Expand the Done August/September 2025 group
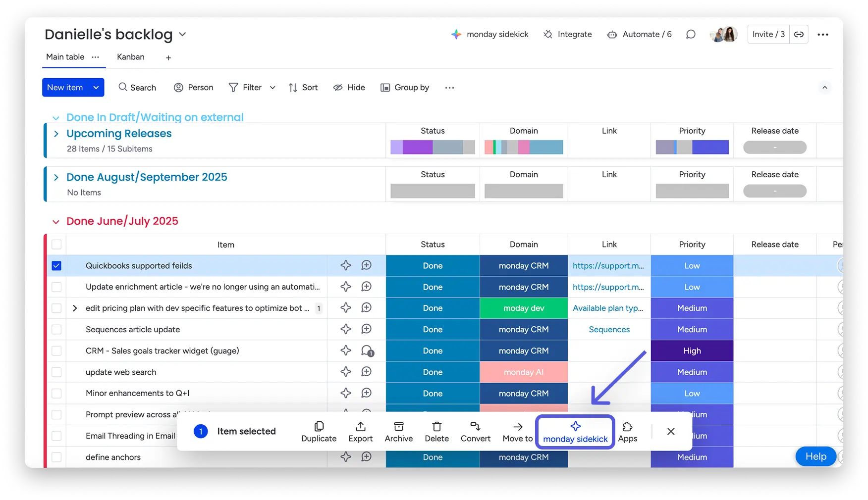Screen dimensions: 868x500 56,177
